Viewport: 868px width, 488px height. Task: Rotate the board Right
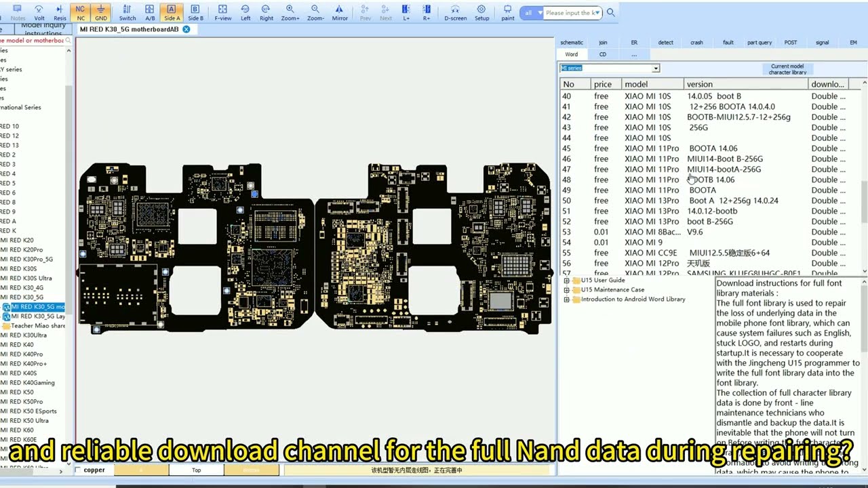[266, 12]
